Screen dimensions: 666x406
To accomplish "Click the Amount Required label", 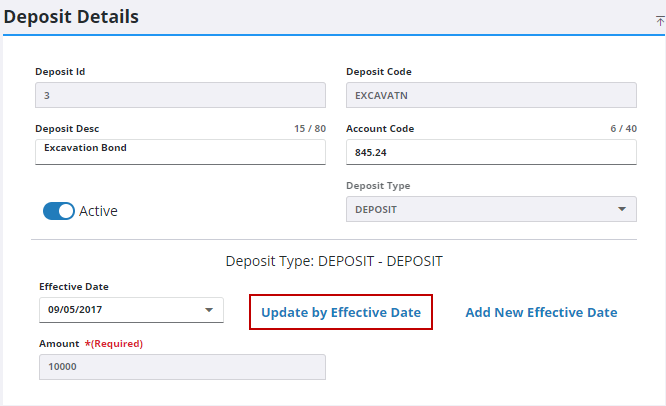I will click(x=90, y=344).
